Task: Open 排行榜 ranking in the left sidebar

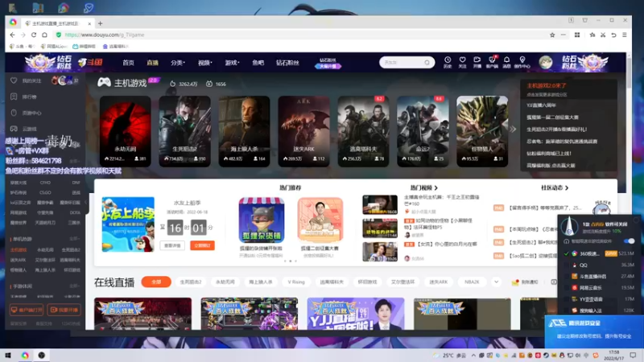Action: pyautogui.click(x=25, y=97)
